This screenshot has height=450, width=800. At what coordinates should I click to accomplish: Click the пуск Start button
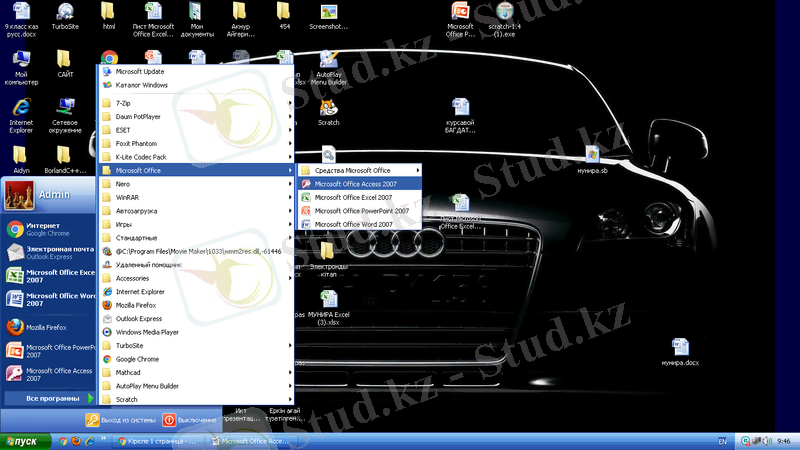[x=22, y=440]
